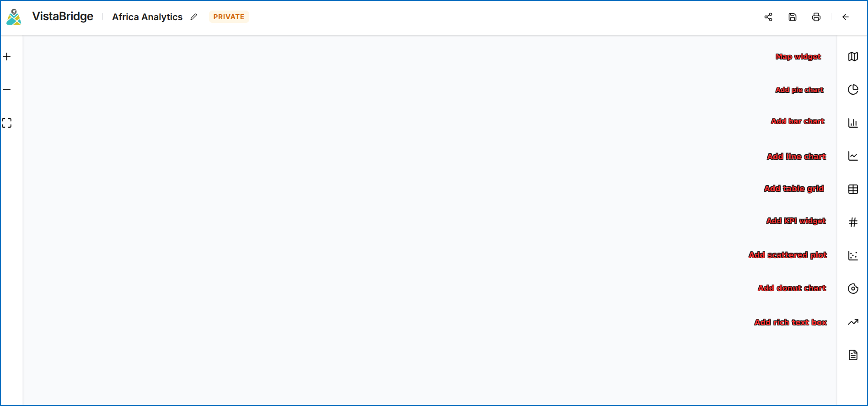Edit the dashboard title with the pencil

coord(194,17)
